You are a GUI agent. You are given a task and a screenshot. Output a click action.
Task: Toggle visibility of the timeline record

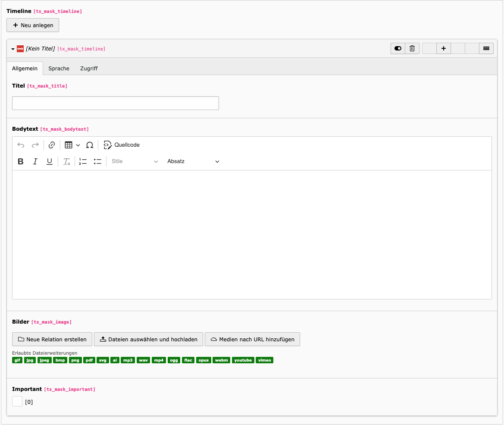point(398,48)
